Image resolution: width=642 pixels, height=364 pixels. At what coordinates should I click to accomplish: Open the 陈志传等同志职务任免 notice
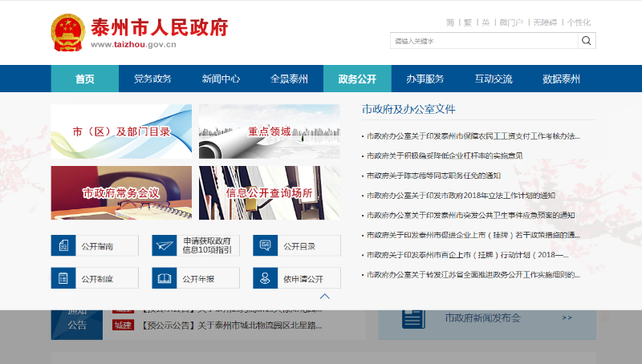pos(433,176)
